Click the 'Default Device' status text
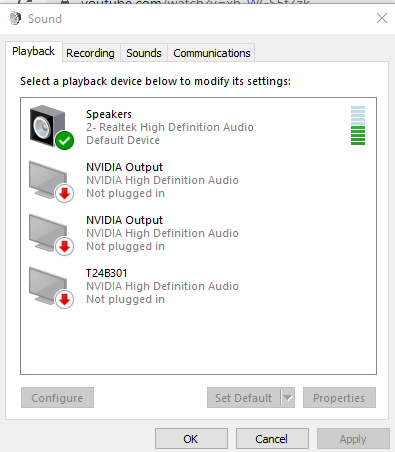The width and height of the screenshot is (395, 452). pyautogui.click(x=123, y=140)
